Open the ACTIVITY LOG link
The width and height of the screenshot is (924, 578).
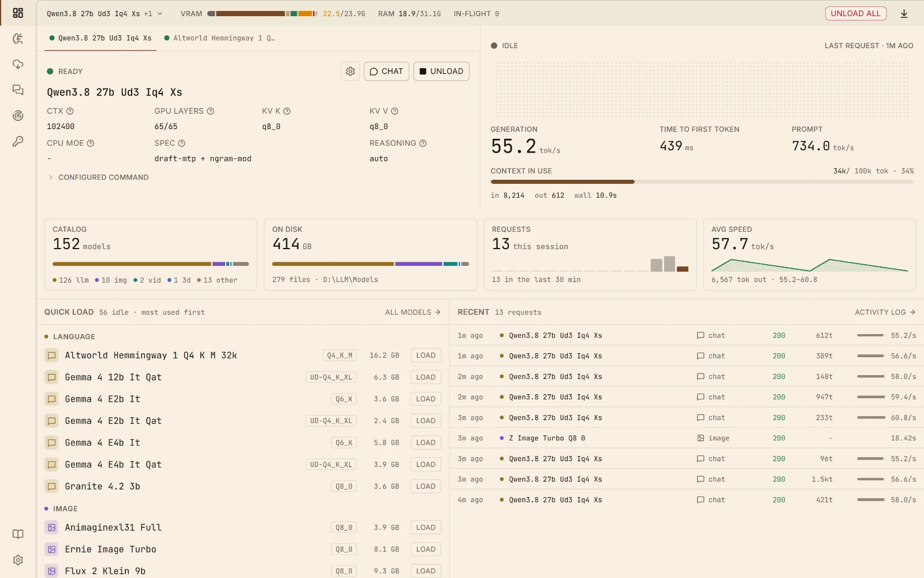[x=885, y=312]
